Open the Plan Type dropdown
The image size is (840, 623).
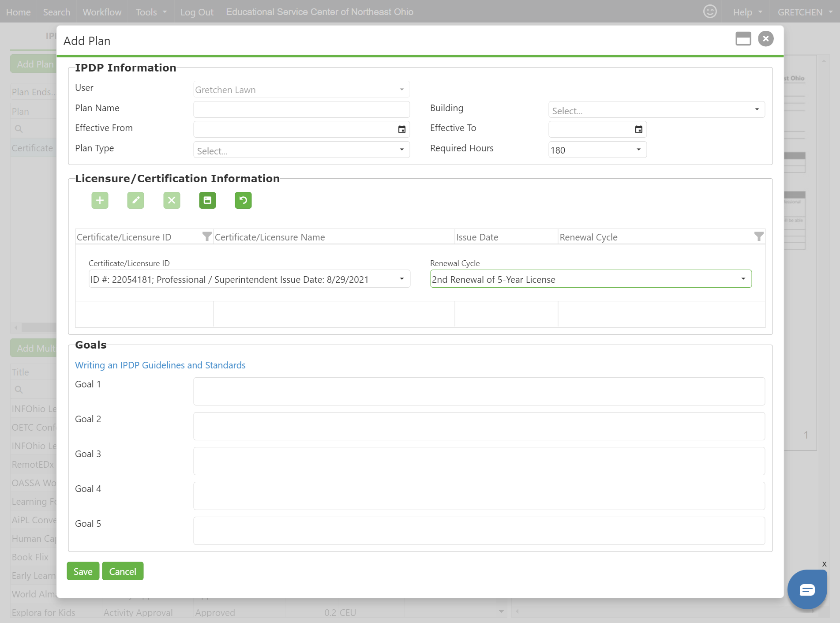(x=302, y=150)
